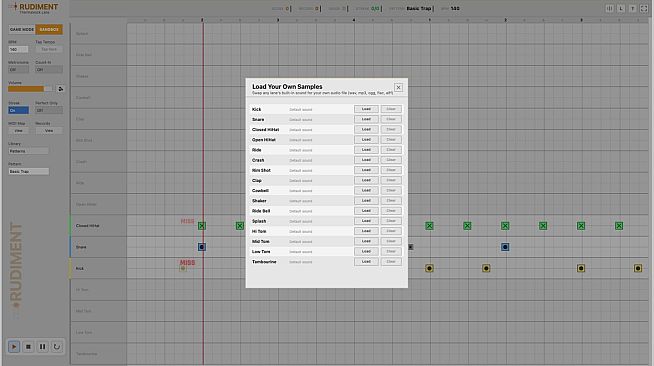Open the Library dropdown showing Patterns
This screenshot has height=366, width=654.
click(x=28, y=151)
